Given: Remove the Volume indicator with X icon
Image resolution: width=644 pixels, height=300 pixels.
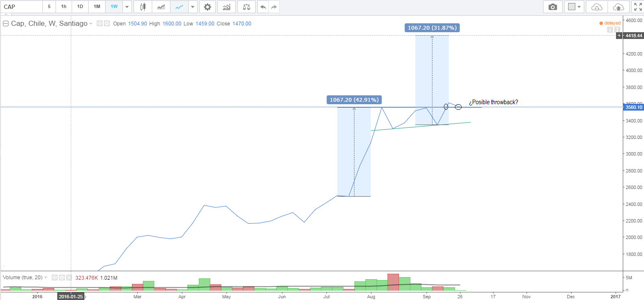Looking at the screenshot, I should (x=69, y=278).
